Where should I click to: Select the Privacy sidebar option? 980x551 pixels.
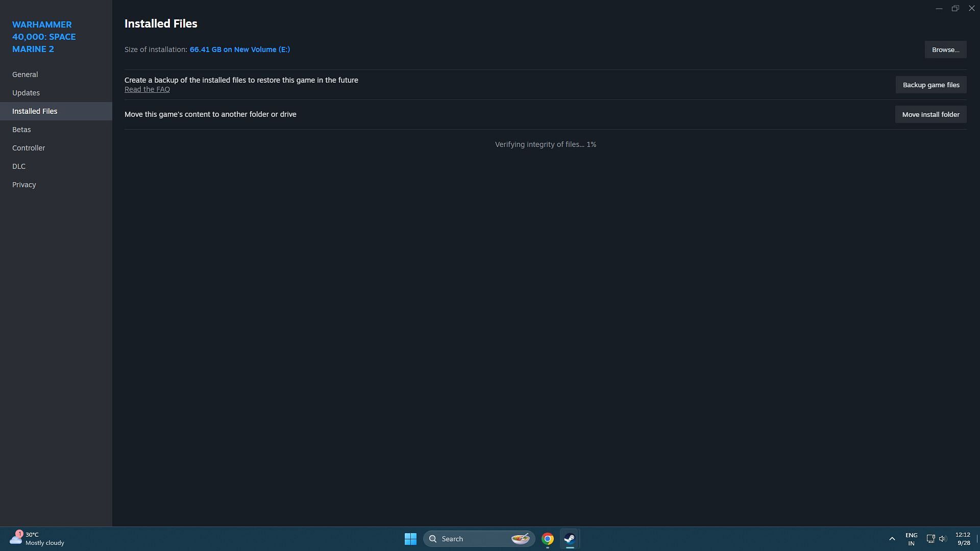23,184
